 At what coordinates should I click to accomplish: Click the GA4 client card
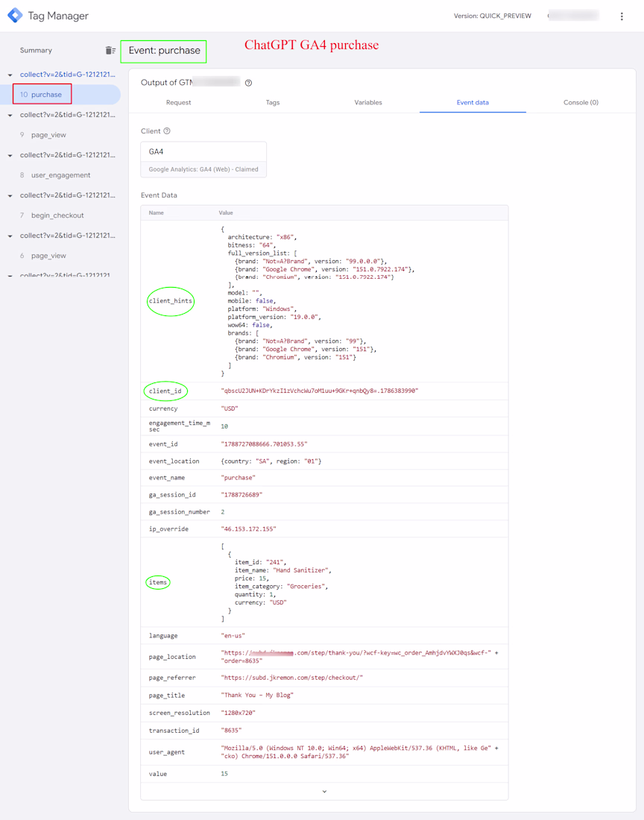(x=203, y=160)
